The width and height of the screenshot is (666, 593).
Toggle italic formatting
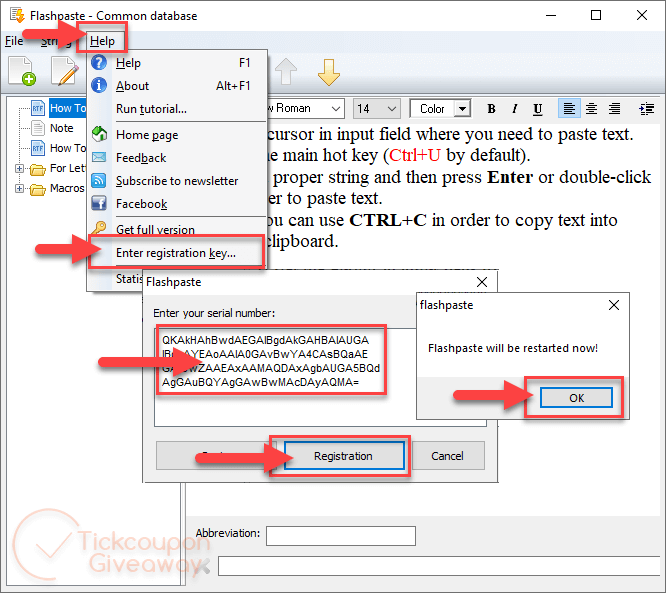pos(514,109)
